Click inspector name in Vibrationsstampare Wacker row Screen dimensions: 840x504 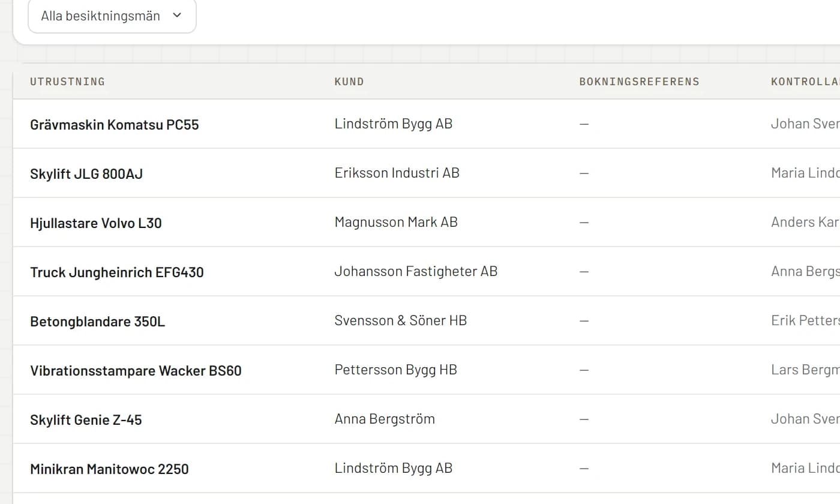805,370
